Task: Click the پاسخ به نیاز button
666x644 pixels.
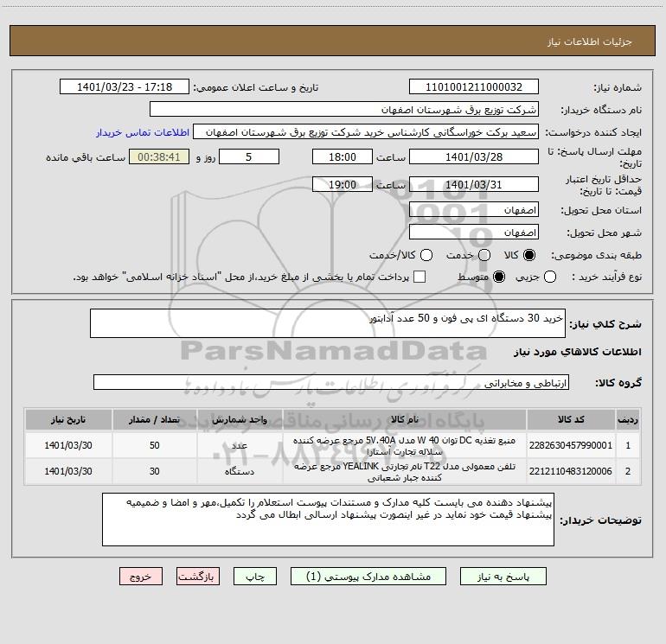Action: pos(503,577)
